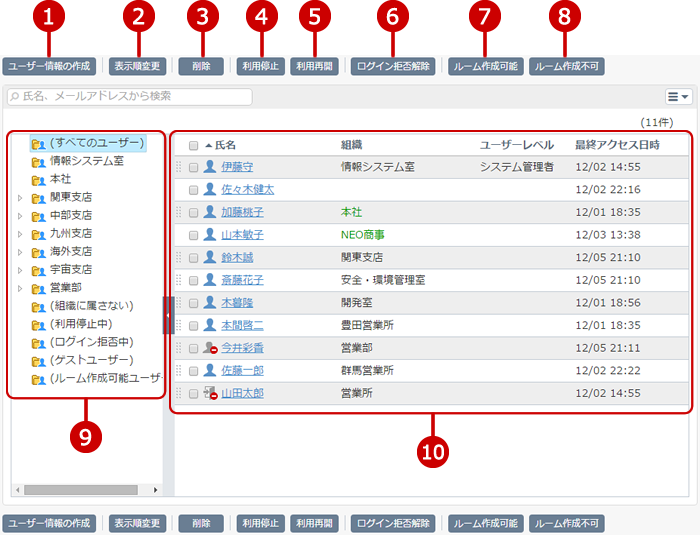Click the folder icon beside (ゲストユーザー)

pyautogui.click(x=38, y=360)
